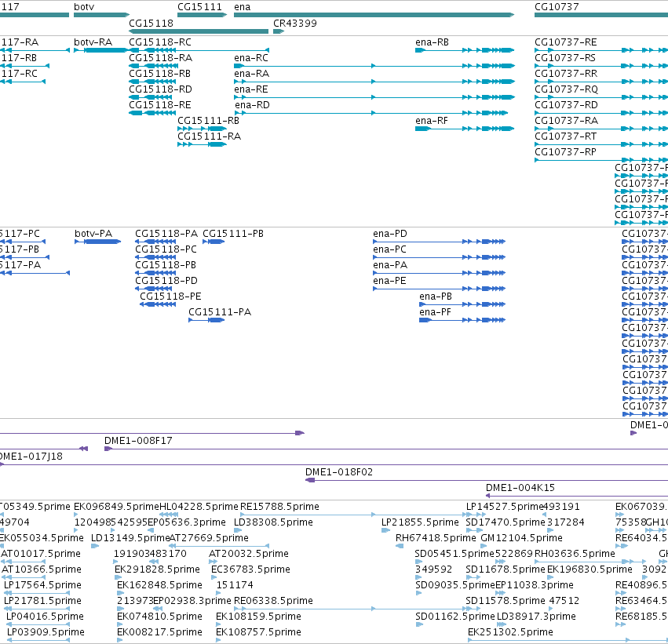
Task: Open transcript CG10737-RT
Action: pyautogui.click(x=566, y=136)
